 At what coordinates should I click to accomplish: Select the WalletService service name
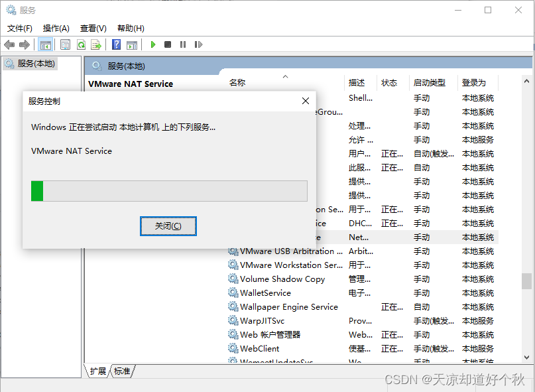(x=265, y=293)
